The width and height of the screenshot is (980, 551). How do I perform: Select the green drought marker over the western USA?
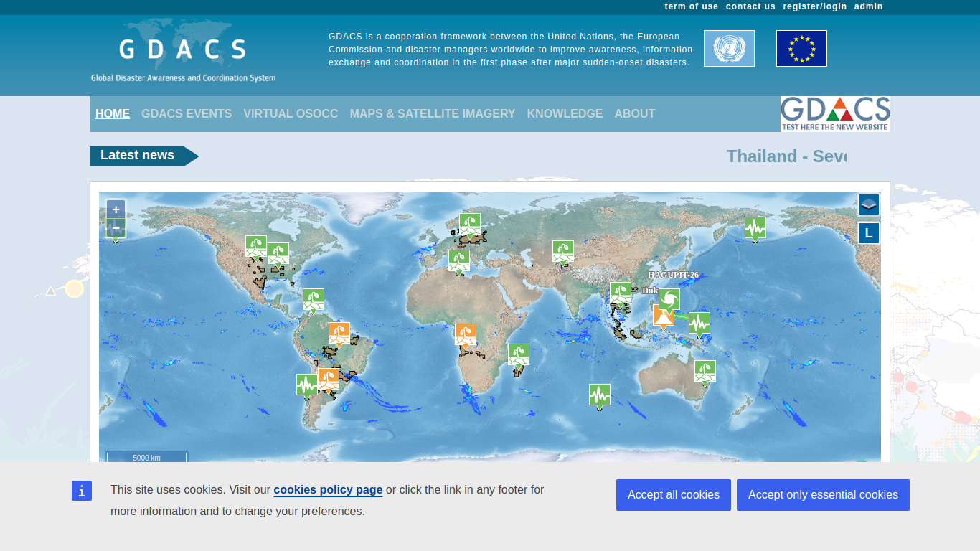256,246
